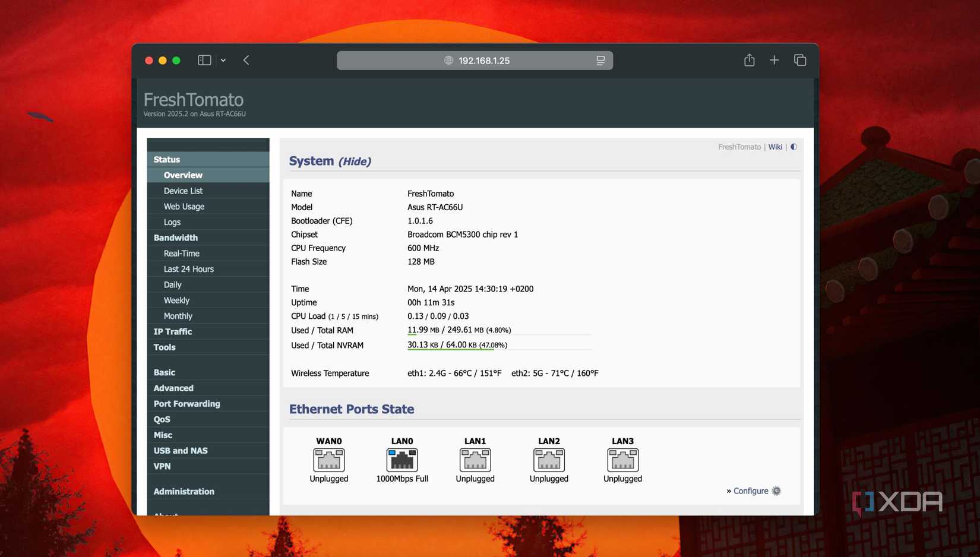Toggle the Safari sidebar panel
Screen dimensions: 980x557
pyautogui.click(x=204, y=59)
